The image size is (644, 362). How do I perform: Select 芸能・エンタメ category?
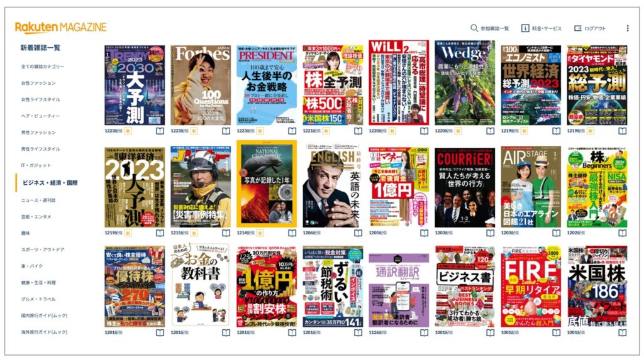(36, 217)
